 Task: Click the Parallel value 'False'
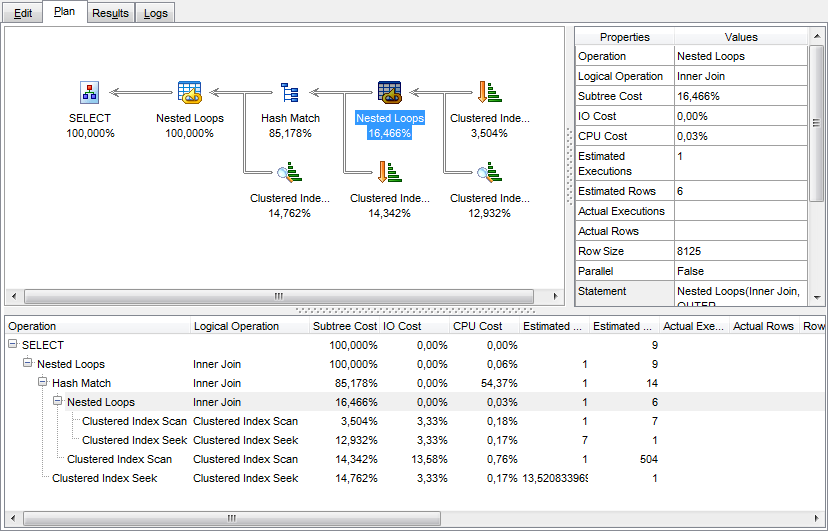(x=741, y=271)
